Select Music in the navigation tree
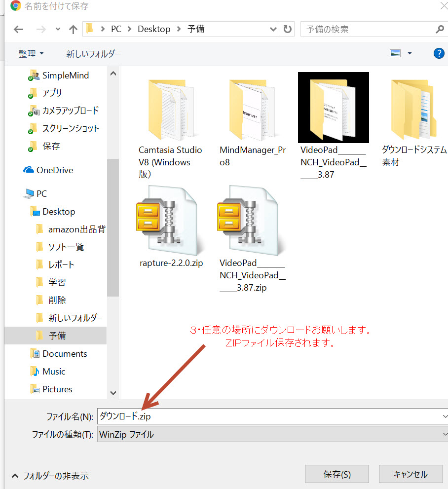The width and height of the screenshot is (448, 489). (54, 372)
